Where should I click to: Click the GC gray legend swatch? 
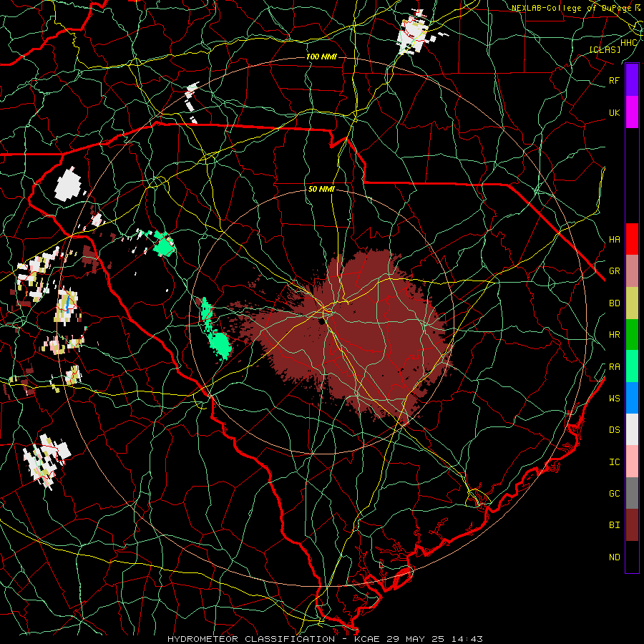pos(632,493)
